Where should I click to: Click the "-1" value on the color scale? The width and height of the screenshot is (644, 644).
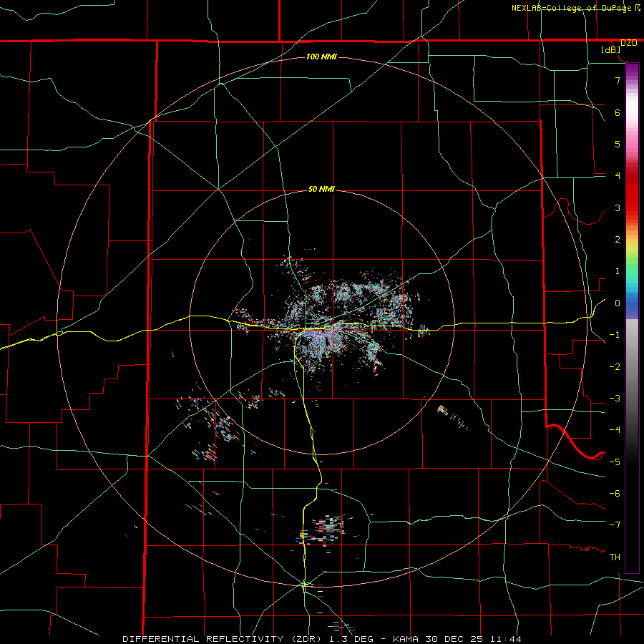(x=615, y=335)
